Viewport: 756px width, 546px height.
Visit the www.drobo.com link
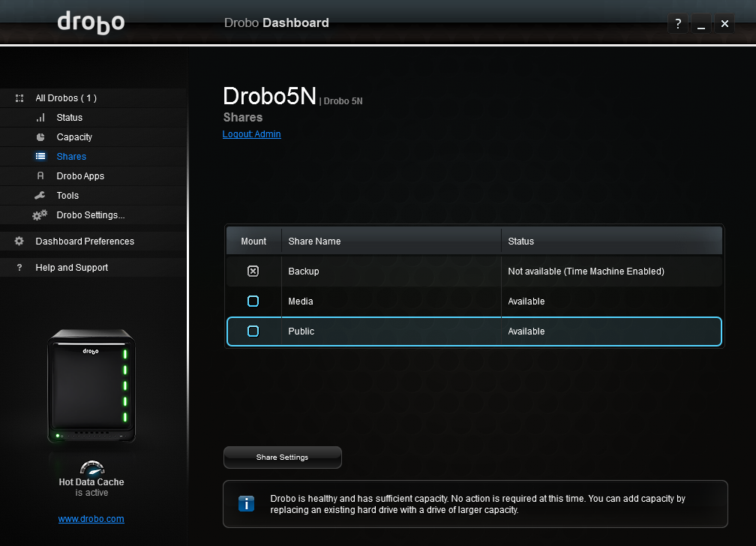[x=91, y=519]
